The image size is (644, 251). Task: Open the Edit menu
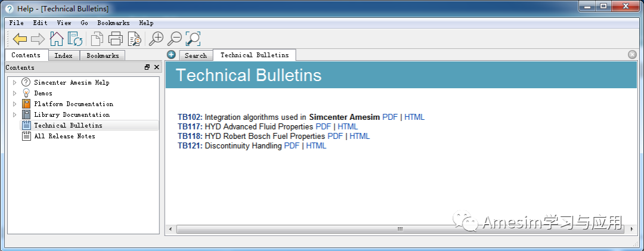(x=41, y=23)
